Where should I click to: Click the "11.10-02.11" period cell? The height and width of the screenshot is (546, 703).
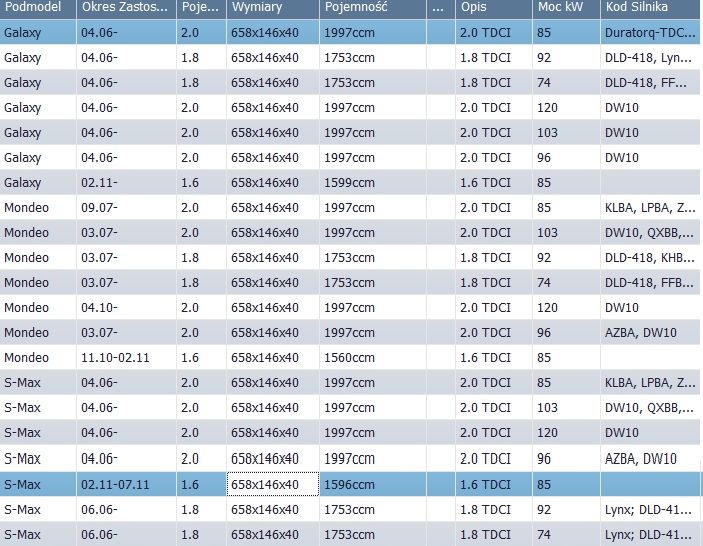126,358
